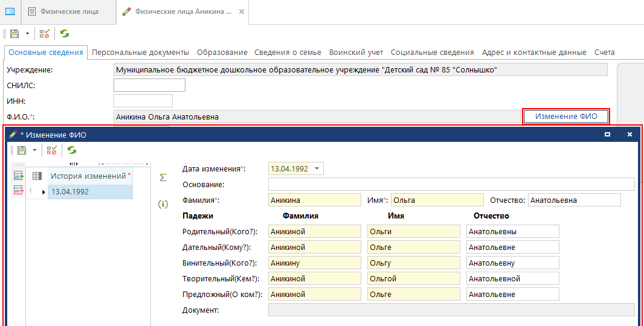This screenshot has width=644, height=326.
Task: Switch to the Персональные документы tab
Action: click(140, 53)
